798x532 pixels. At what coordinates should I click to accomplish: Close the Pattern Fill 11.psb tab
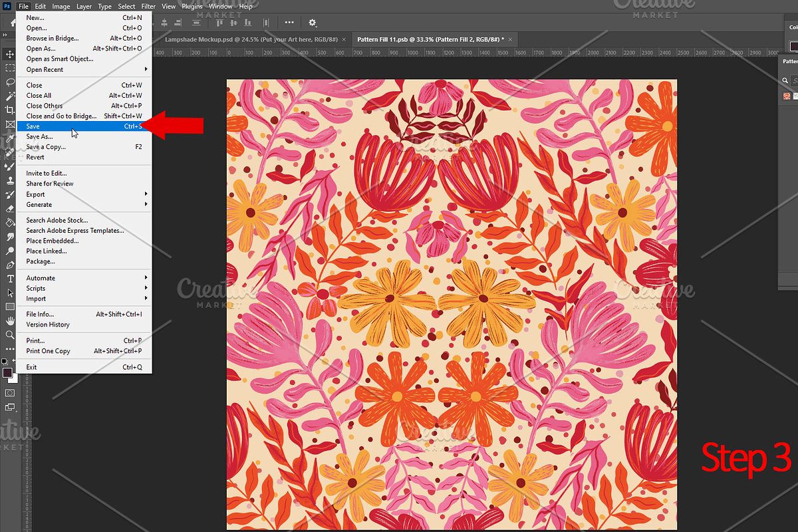tap(509, 39)
